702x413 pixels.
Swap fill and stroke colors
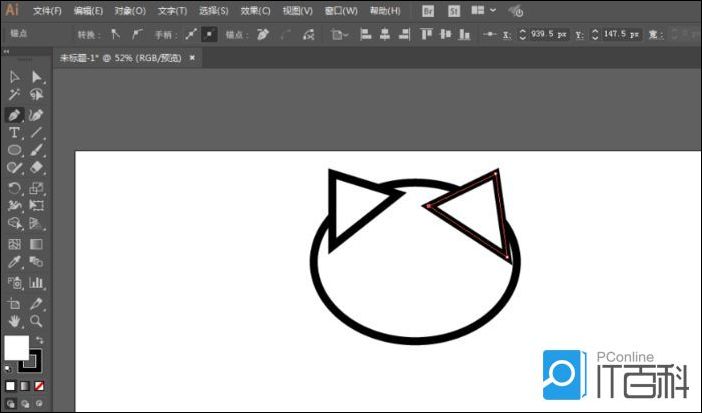(x=39, y=340)
